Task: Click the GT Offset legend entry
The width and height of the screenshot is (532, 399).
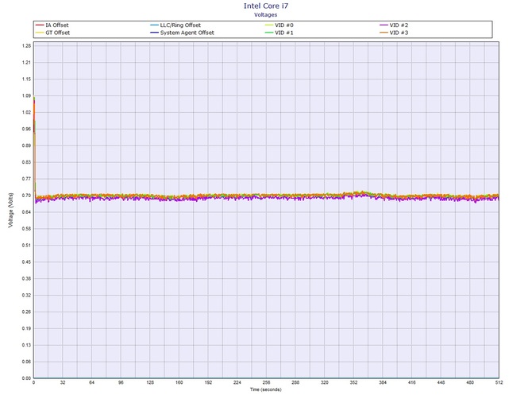Action: point(52,33)
